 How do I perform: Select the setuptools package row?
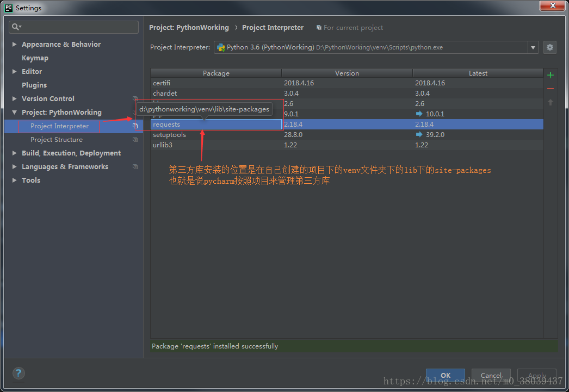[347, 134]
